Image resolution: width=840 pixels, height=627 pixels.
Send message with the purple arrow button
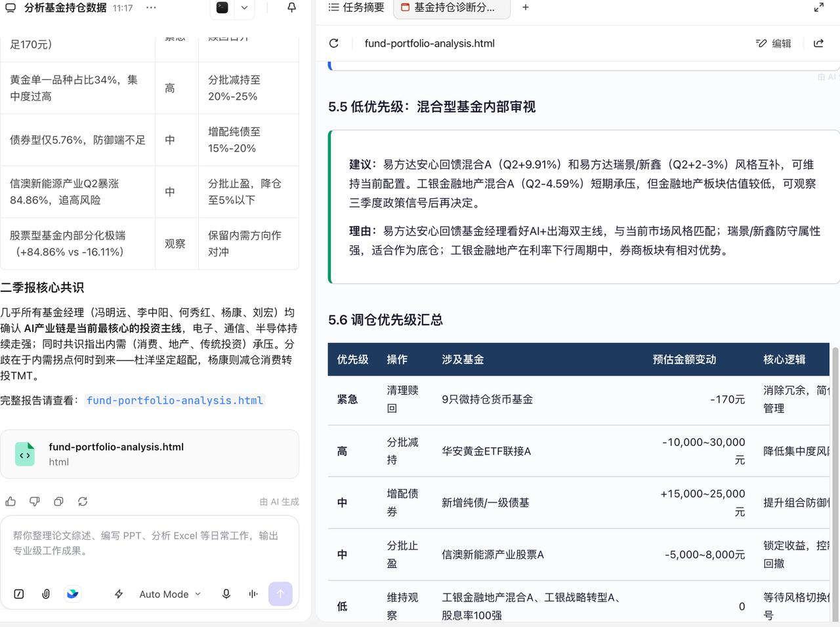[x=280, y=594]
